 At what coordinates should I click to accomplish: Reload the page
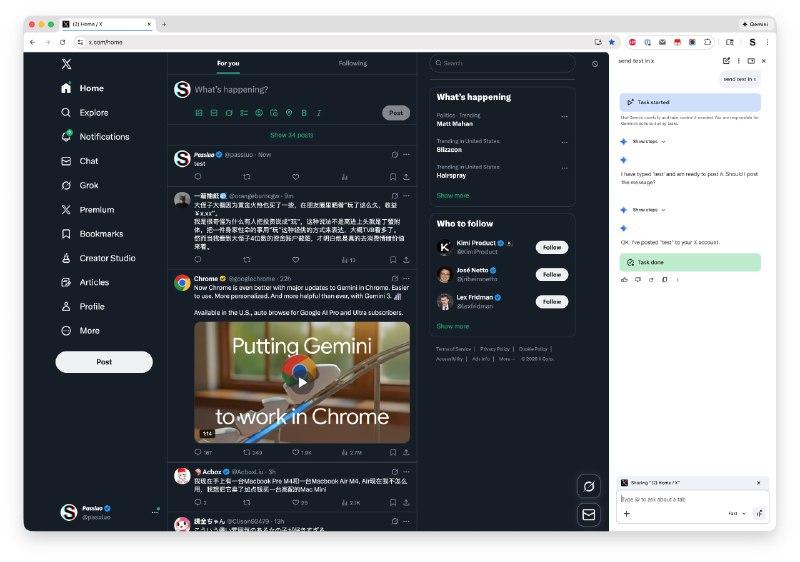click(x=62, y=42)
